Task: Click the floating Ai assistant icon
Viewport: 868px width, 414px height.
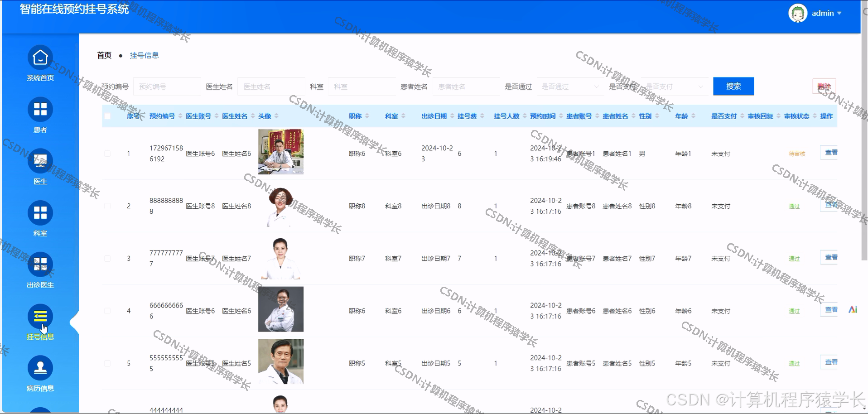Action: tap(853, 310)
